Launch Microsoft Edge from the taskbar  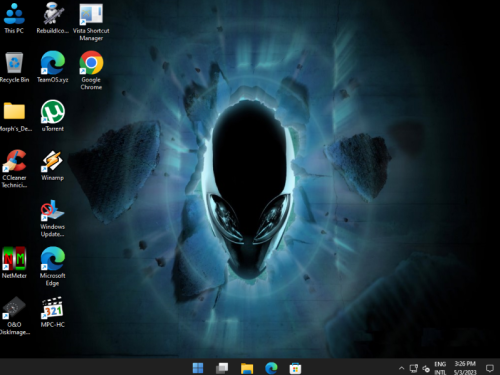(271, 368)
